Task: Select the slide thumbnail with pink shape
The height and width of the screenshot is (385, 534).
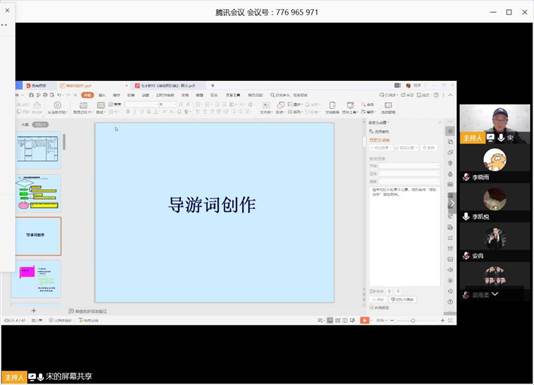Action: 38,280
